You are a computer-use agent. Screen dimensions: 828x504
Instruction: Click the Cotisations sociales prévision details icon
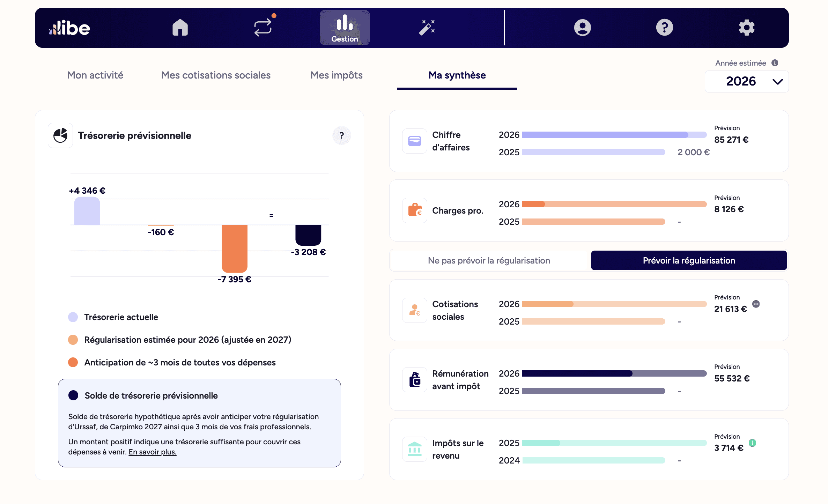pyautogui.click(x=756, y=304)
